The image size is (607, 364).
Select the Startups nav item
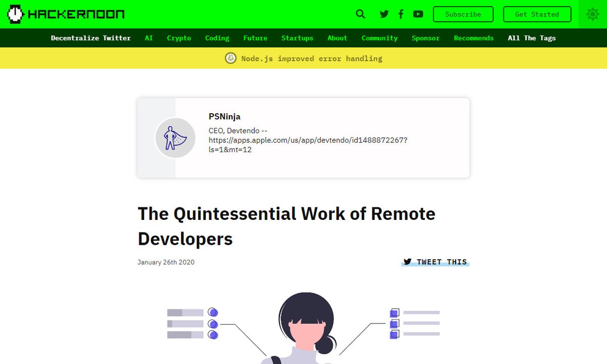(x=297, y=38)
